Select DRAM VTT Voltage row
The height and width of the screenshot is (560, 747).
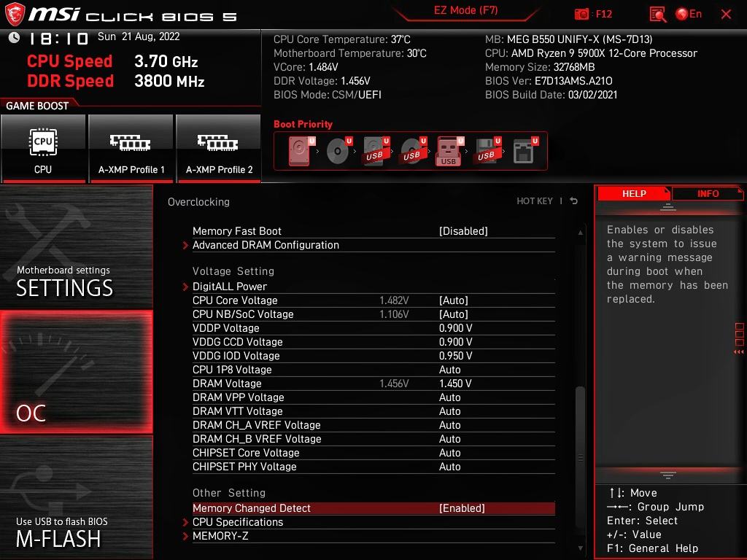373,411
